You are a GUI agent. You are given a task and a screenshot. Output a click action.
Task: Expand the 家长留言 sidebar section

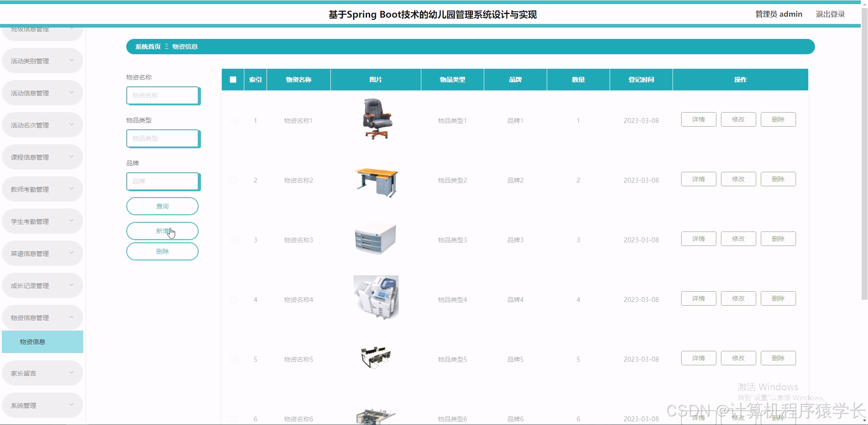[x=42, y=373]
